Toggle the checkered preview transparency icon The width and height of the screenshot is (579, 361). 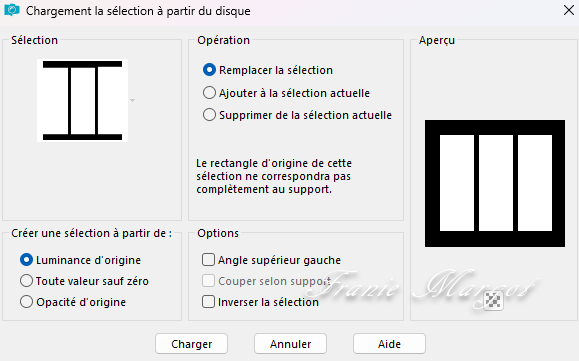493,300
